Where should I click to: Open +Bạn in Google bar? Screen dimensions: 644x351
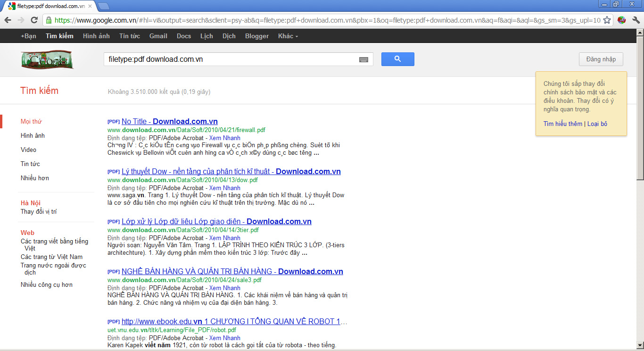click(x=28, y=36)
